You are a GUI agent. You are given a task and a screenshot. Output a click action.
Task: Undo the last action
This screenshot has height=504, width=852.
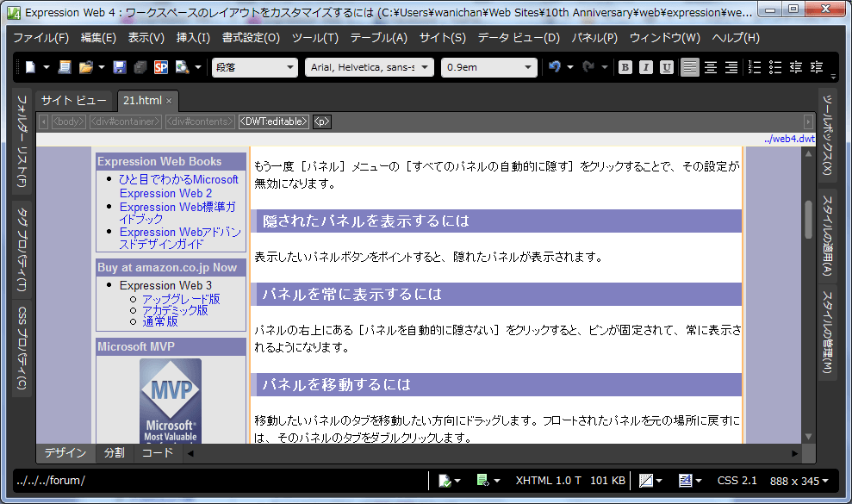[554, 67]
